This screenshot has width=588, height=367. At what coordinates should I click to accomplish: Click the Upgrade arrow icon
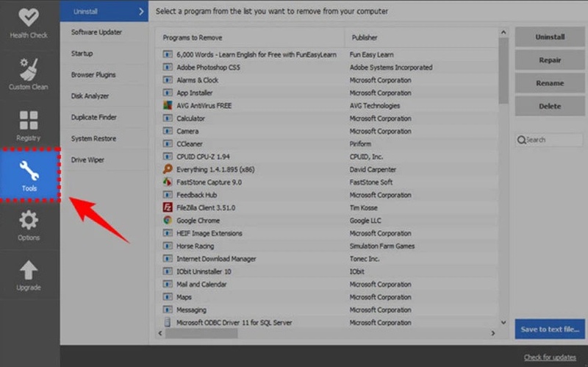[x=29, y=270]
